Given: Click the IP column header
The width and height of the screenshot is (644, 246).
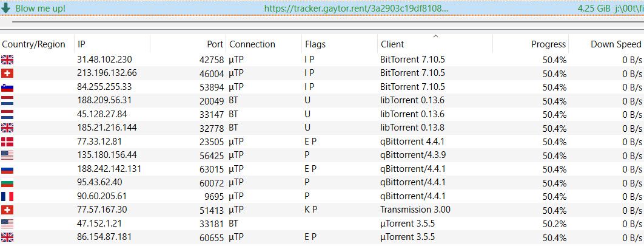Looking at the screenshot, I should 81,44.
